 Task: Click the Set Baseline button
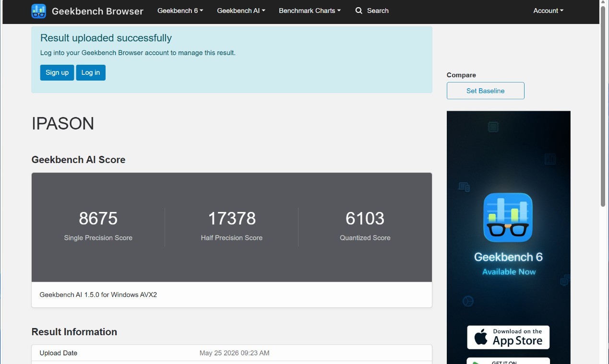click(x=485, y=91)
